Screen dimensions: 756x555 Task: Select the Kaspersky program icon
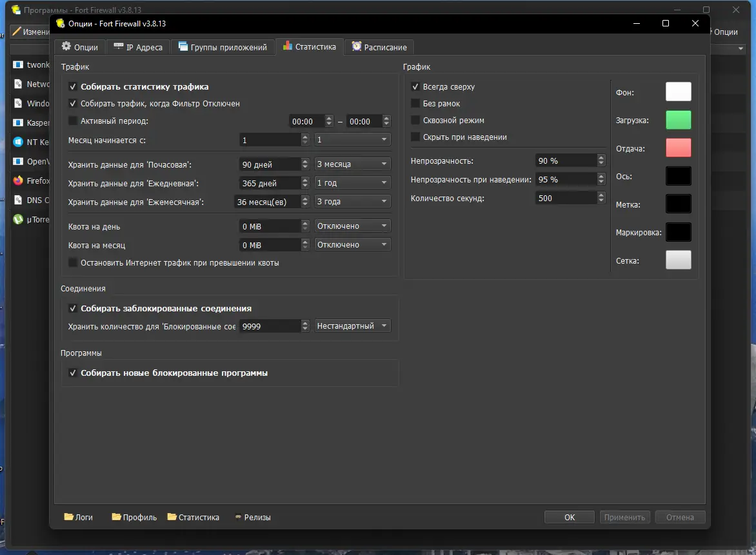18,122
